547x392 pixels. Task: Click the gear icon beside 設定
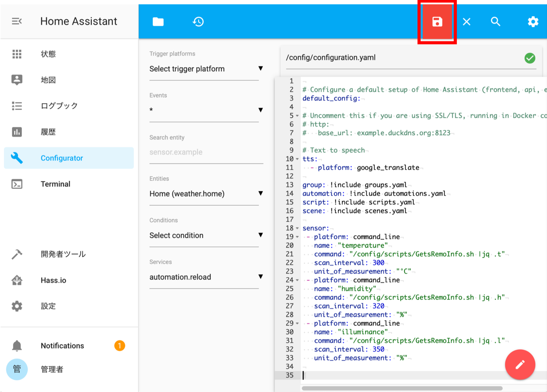point(17,306)
